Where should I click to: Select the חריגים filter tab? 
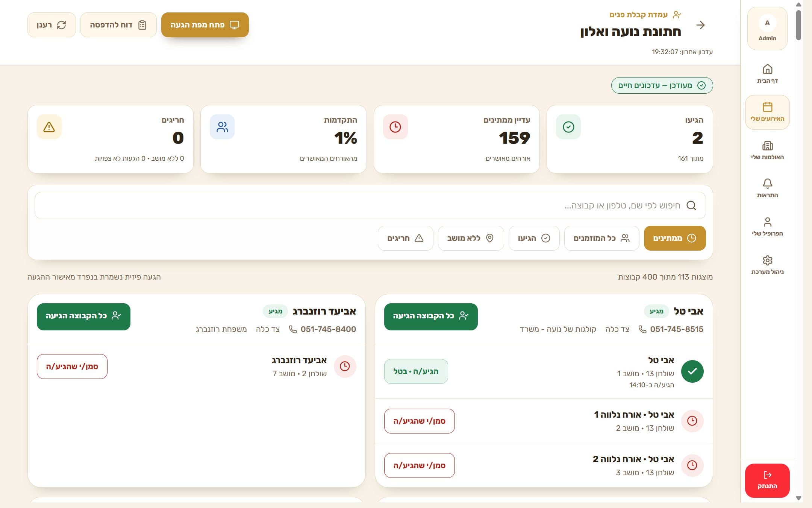(405, 238)
